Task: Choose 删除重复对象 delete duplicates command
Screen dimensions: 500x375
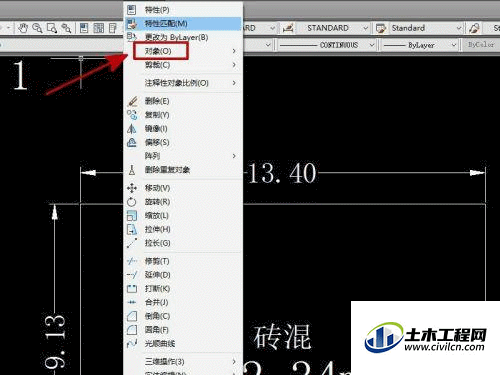Action: tap(183, 170)
